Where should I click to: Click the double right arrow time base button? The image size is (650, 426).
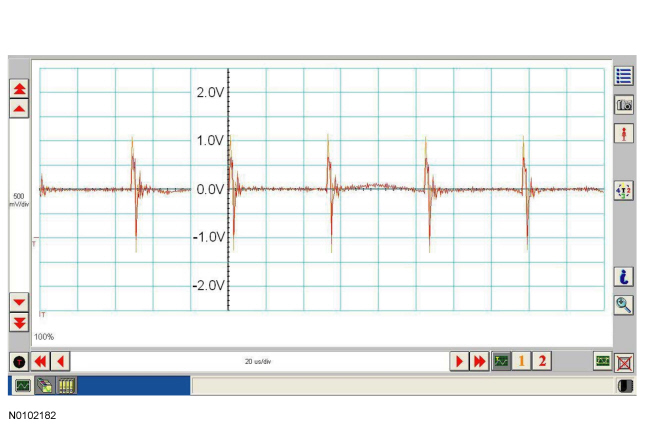click(480, 361)
